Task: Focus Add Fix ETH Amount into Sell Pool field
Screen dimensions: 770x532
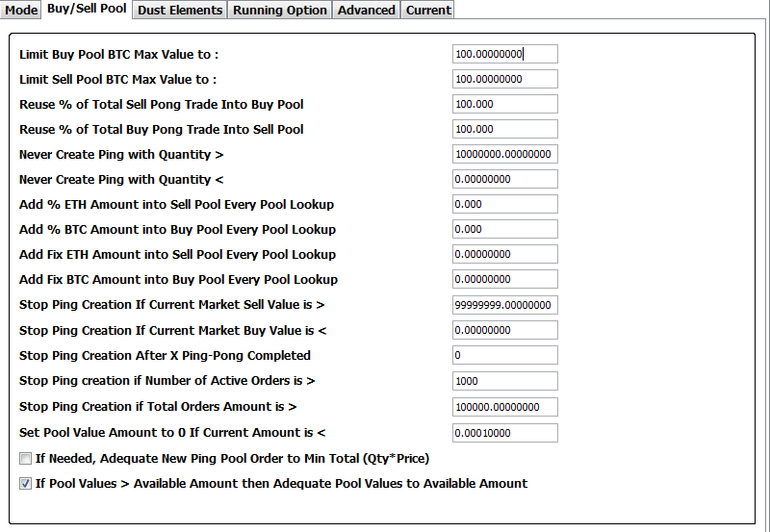Action: 504,254
